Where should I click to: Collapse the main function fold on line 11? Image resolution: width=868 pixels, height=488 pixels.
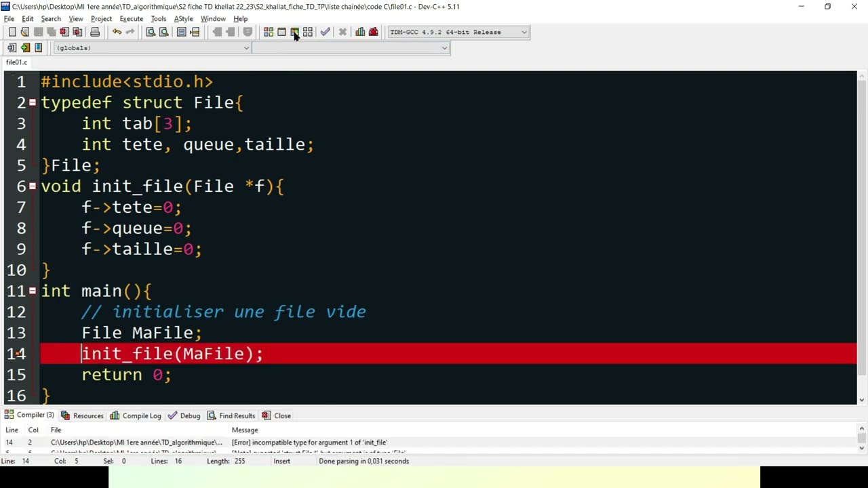(32, 290)
